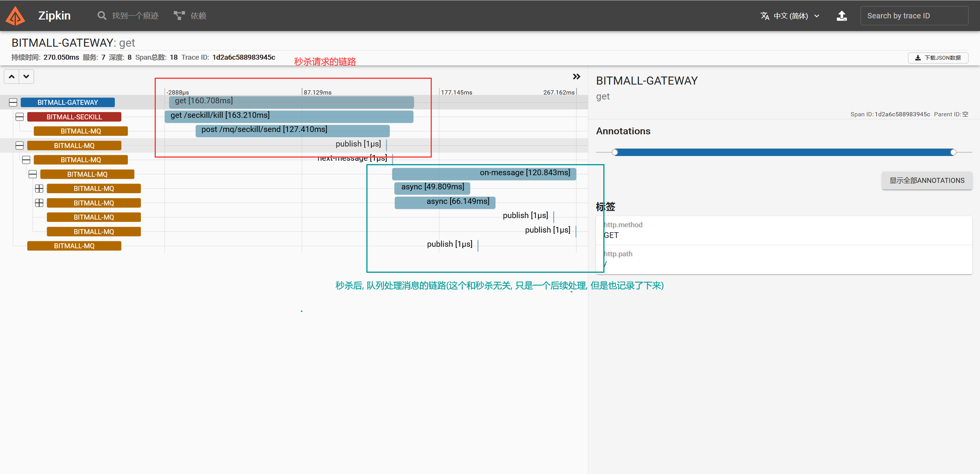Click the 下载JSON数据 download button
980x474 pixels.
coord(938,58)
